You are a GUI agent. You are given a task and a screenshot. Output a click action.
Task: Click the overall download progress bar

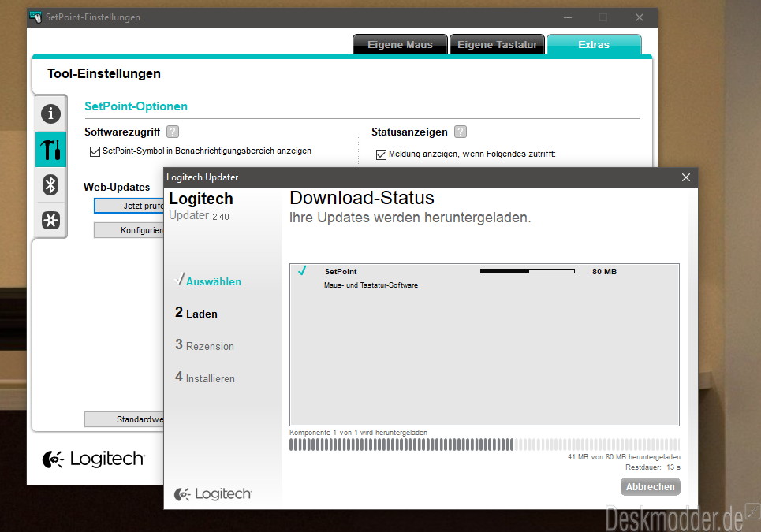point(484,445)
